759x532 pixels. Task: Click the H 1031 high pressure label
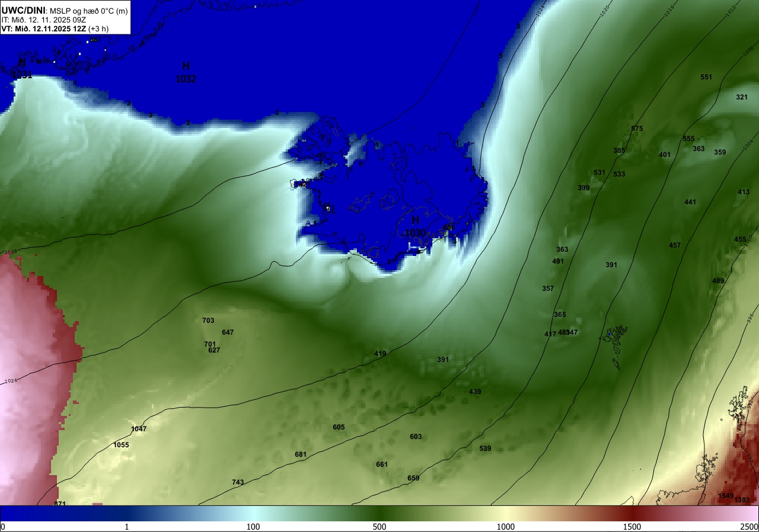tap(22, 68)
